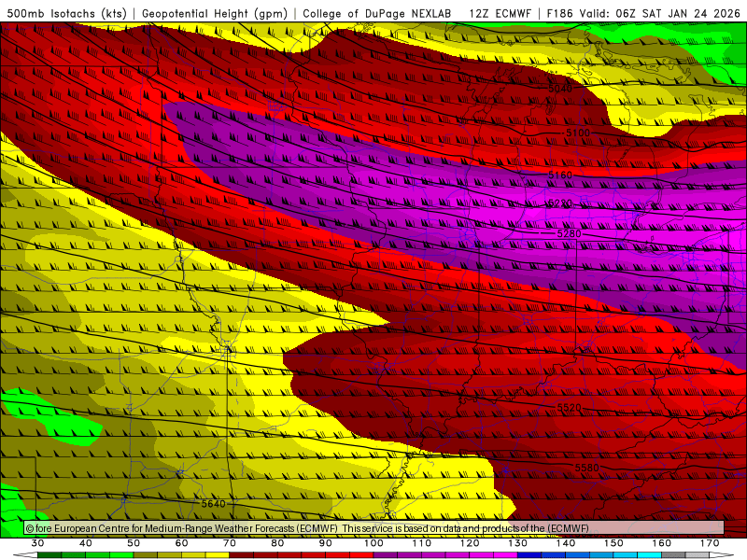This screenshot has width=747, height=560.
Task: Click the 30 value on the color scale
Action: coord(37,543)
